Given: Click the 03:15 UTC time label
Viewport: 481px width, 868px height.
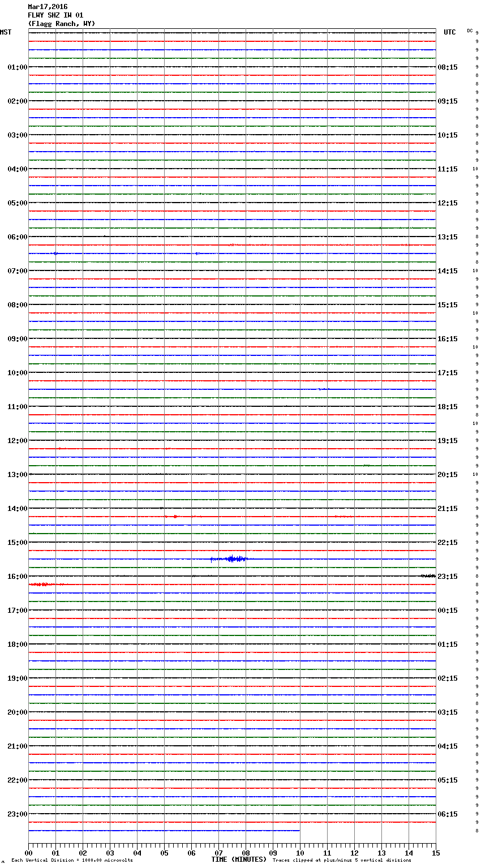Looking at the screenshot, I should pos(448,712).
